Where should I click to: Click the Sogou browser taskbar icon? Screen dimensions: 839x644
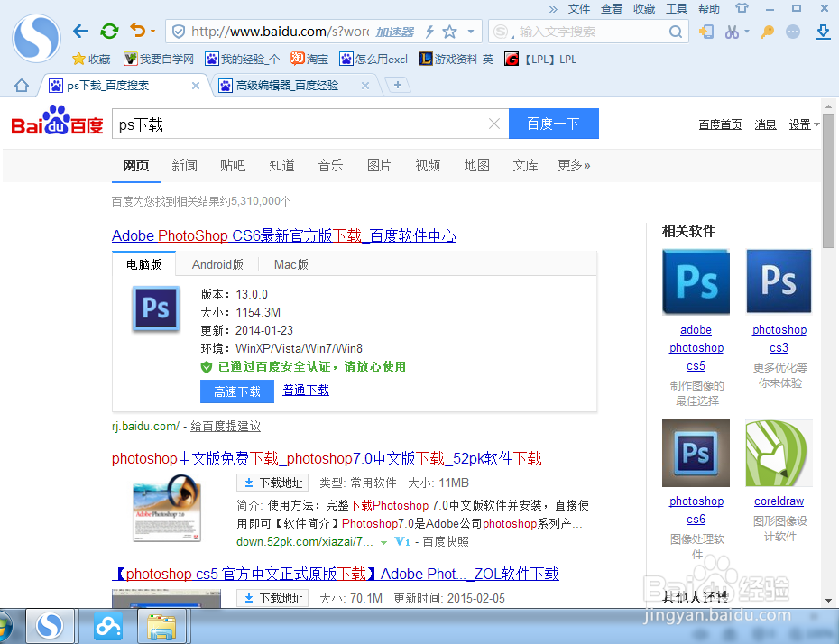[x=50, y=625]
